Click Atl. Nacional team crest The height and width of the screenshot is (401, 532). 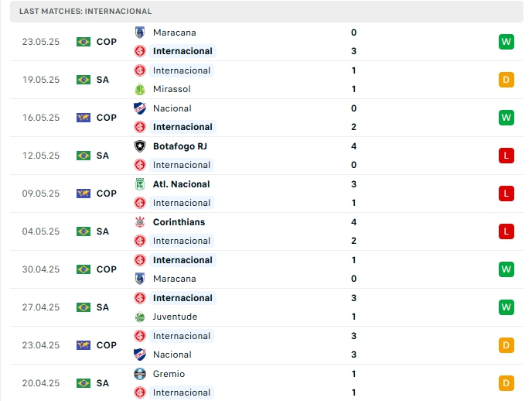140,184
